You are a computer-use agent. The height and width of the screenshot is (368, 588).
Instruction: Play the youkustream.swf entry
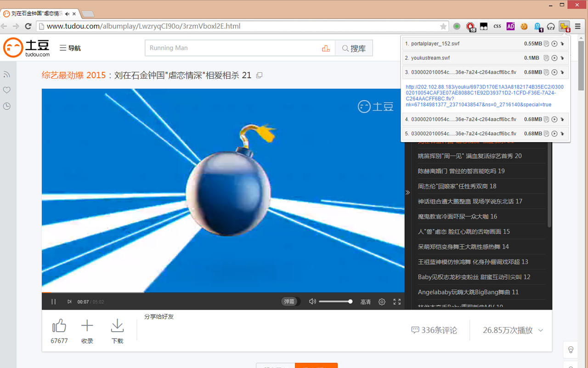[x=554, y=58]
